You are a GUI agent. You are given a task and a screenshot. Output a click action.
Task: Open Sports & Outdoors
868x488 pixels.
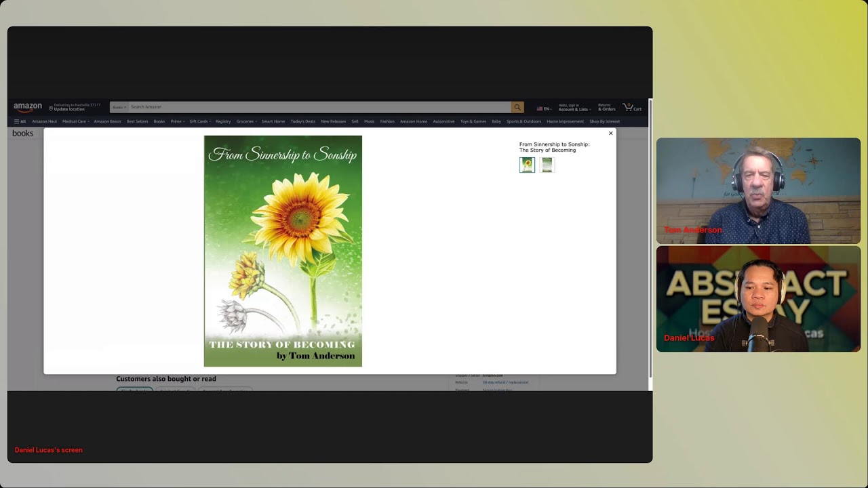524,121
